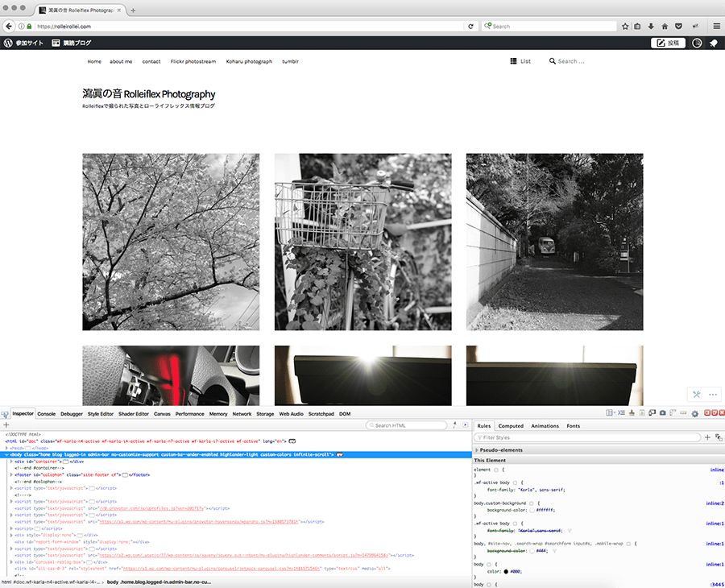Reload the page with refresh button
The image size is (725, 588).
470,26
